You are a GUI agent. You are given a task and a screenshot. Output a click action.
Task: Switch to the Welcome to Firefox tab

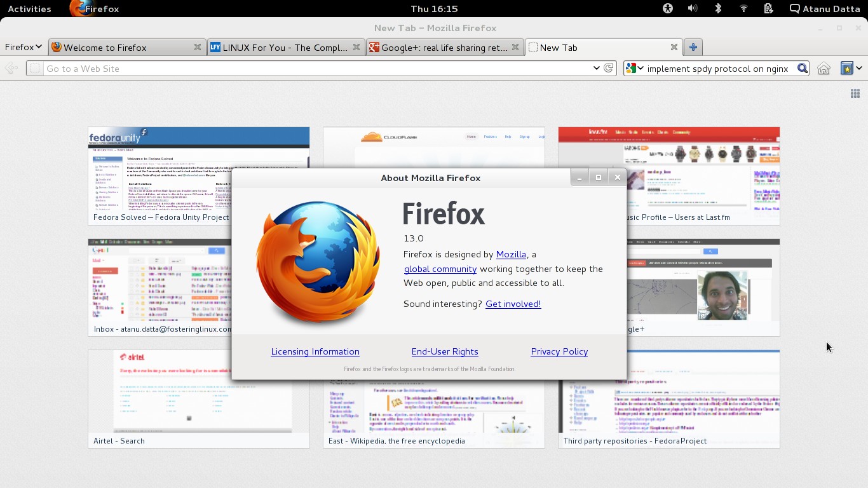121,48
